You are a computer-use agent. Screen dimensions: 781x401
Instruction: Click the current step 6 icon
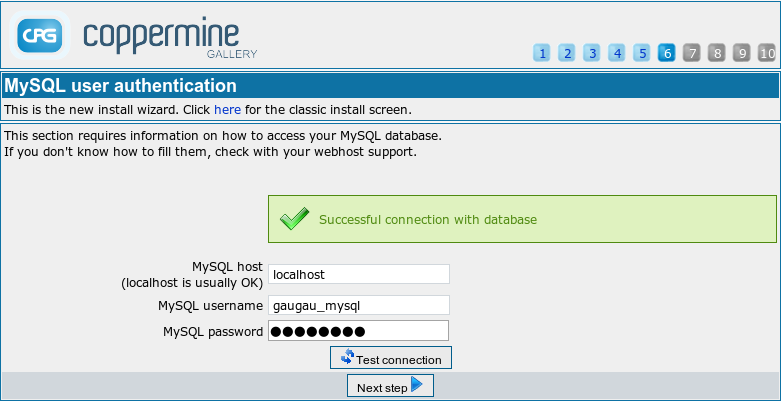(x=667, y=53)
